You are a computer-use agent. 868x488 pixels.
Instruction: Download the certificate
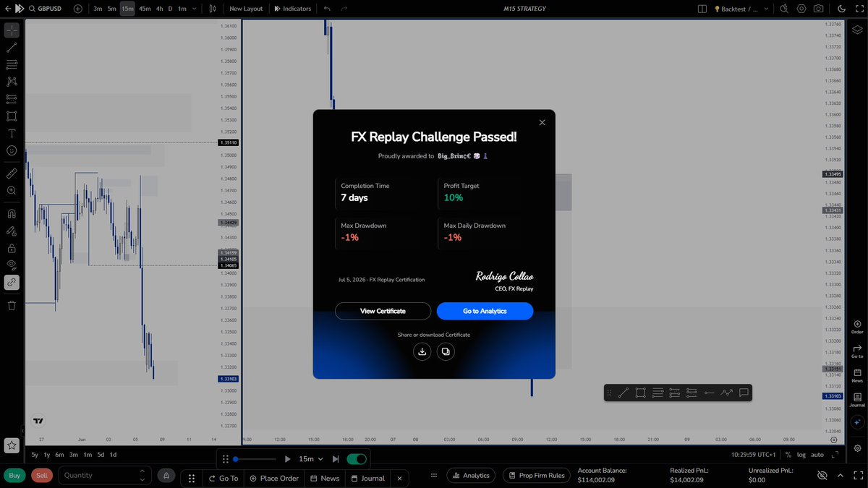tap(422, 351)
